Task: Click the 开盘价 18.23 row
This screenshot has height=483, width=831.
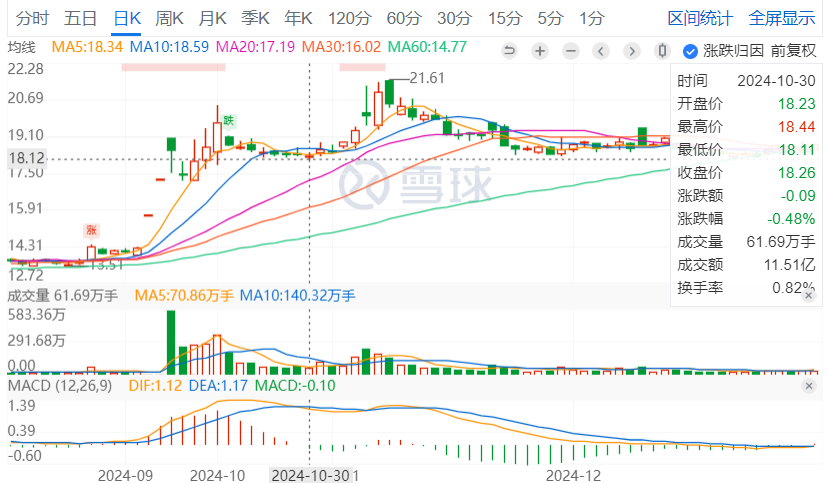Action: pyautogui.click(x=746, y=103)
